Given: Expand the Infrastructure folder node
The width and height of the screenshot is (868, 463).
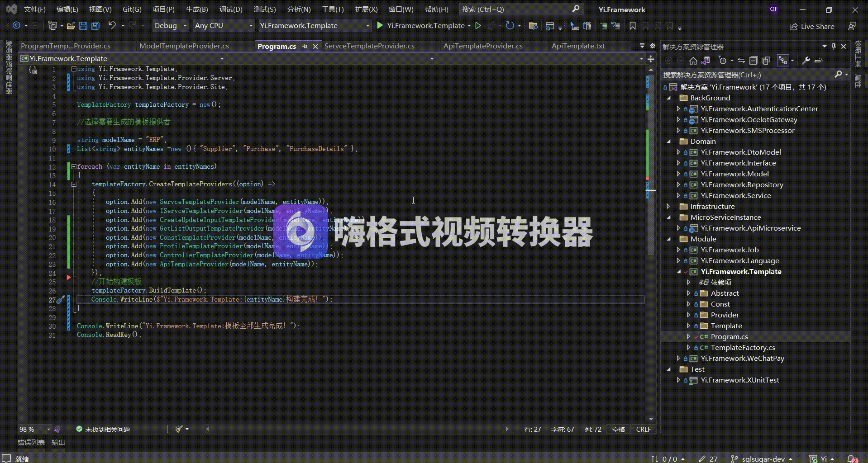Looking at the screenshot, I should click(x=668, y=206).
